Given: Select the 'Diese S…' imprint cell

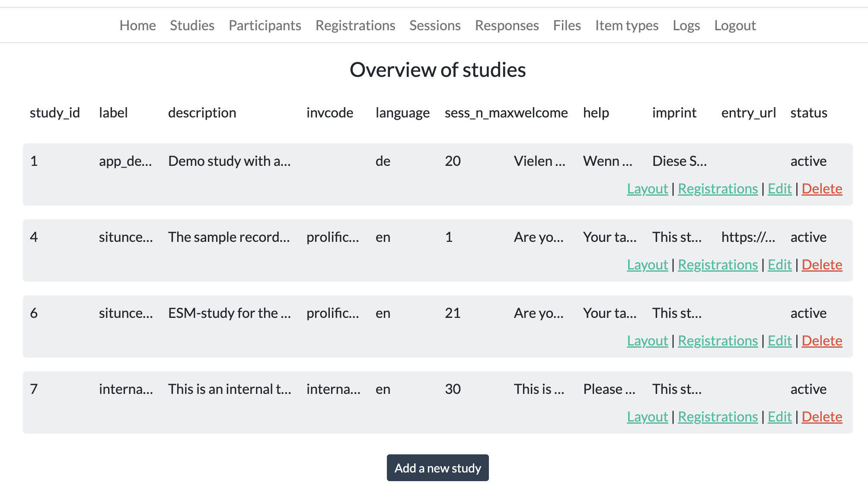Looking at the screenshot, I should pyautogui.click(x=680, y=161).
